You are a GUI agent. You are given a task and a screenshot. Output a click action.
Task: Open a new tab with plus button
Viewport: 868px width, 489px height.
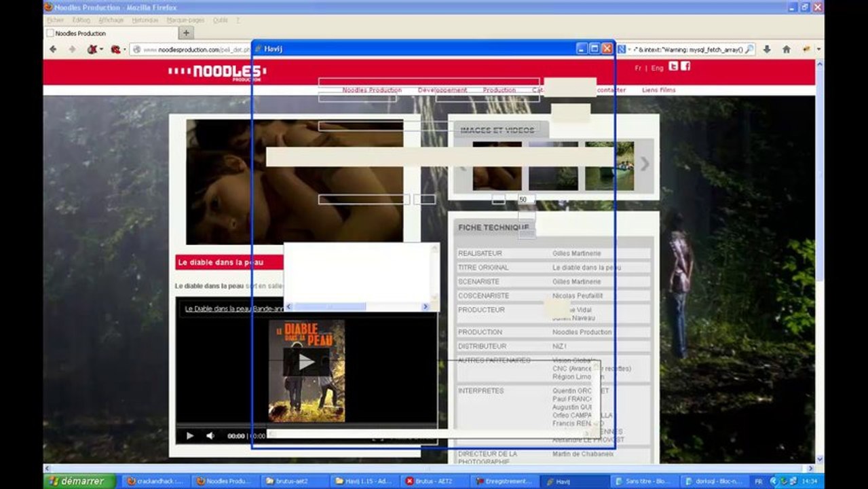(x=186, y=33)
